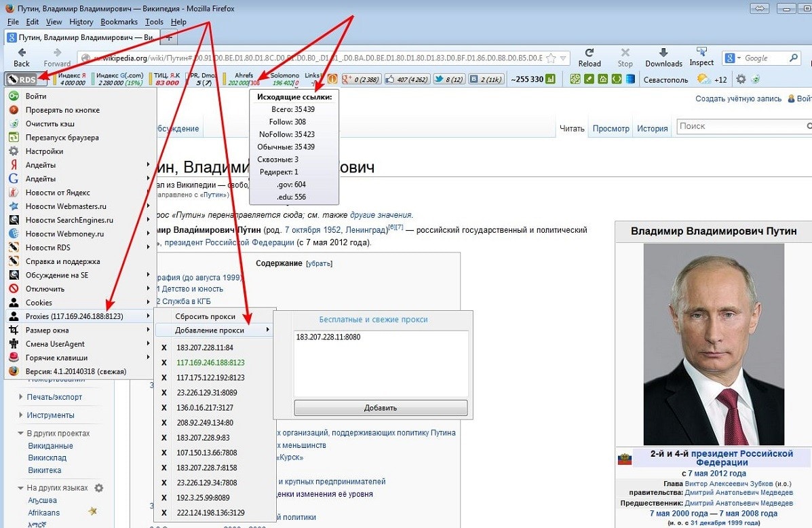Remove proxy 183.207.228.11:84 with its X
This screenshot has width=812, height=528.
[163, 347]
